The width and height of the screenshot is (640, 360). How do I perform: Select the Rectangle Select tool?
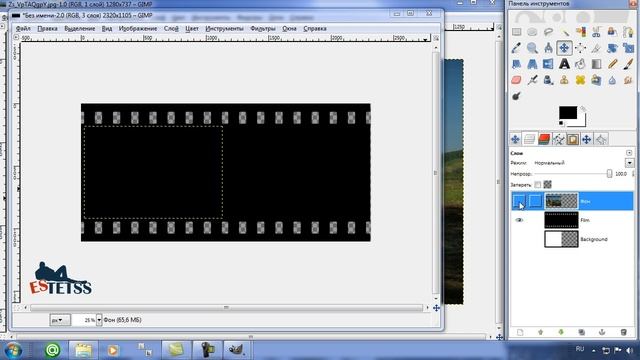pyautogui.click(x=516, y=31)
